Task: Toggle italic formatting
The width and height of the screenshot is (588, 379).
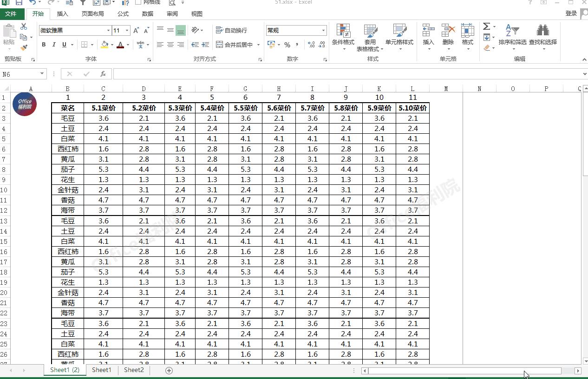Action: click(54, 45)
